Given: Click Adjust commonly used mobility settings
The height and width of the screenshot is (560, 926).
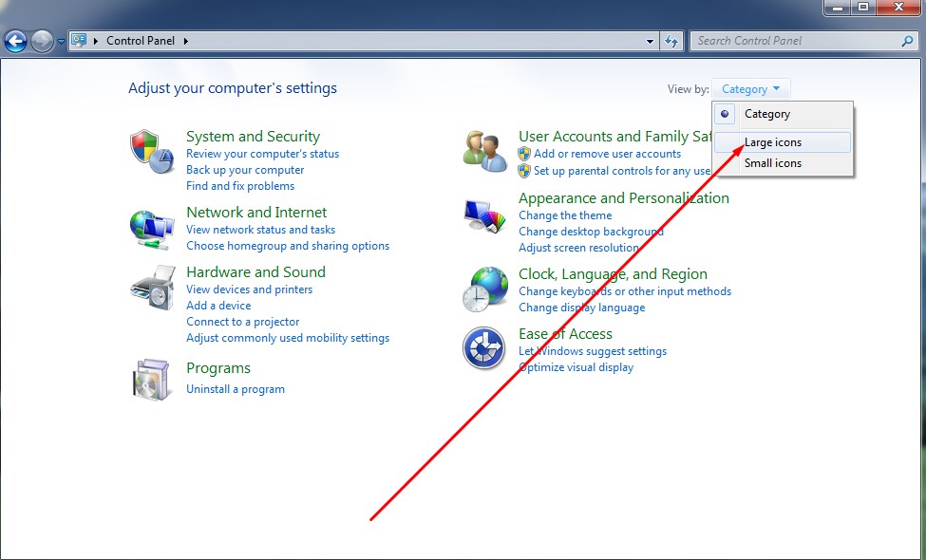Looking at the screenshot, I should 288,338.
